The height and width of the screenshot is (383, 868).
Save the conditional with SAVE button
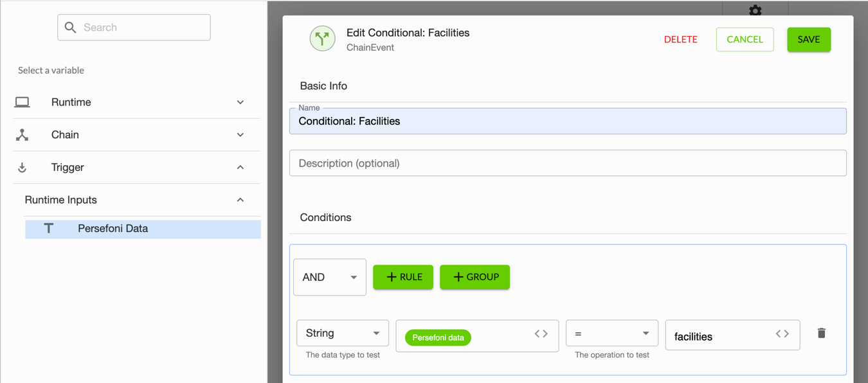click(x=809, y=39)
